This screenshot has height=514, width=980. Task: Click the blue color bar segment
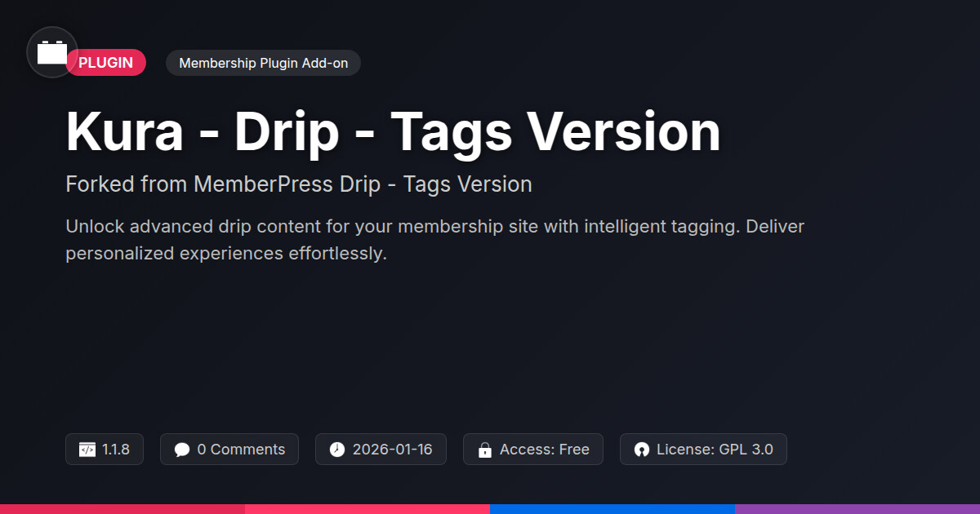click(612, 509)
